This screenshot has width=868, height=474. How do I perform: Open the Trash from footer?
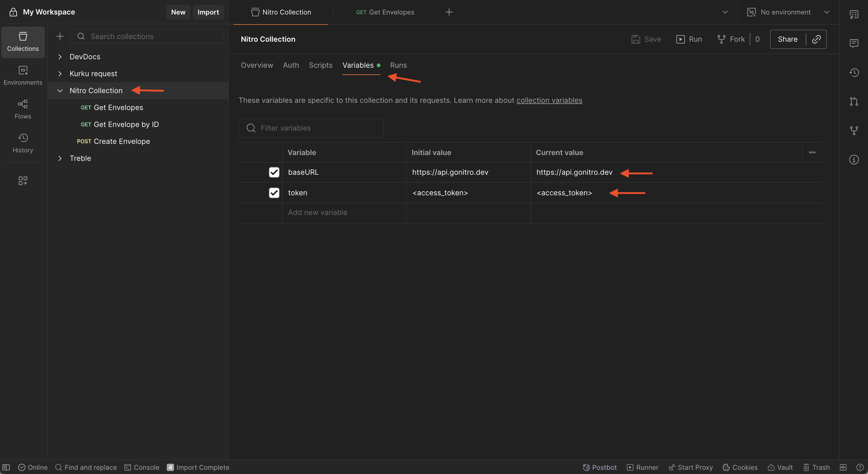click(x=816, y=467)
